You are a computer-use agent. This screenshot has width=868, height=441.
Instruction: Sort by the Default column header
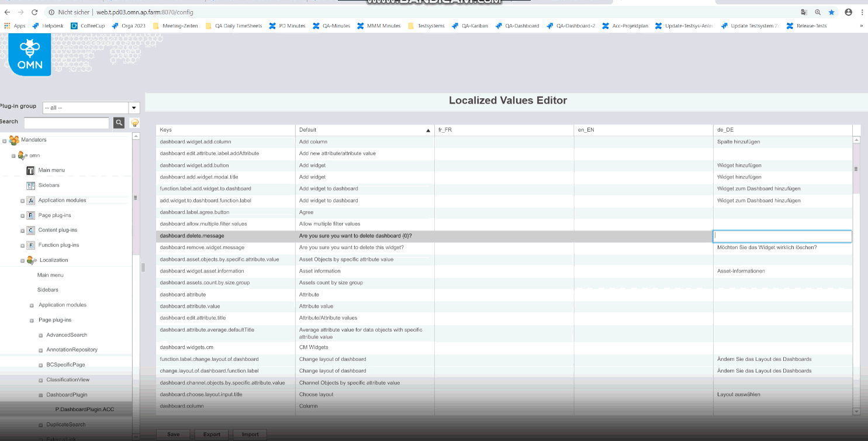coord(362,130)
